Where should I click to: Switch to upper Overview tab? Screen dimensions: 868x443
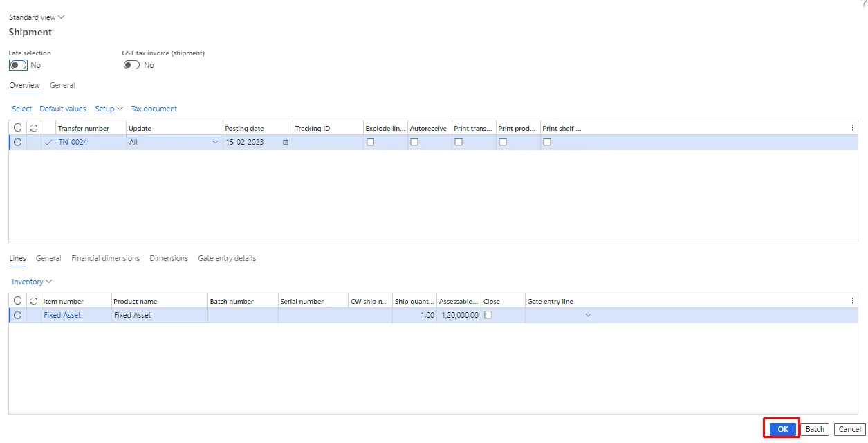[24, 85]
